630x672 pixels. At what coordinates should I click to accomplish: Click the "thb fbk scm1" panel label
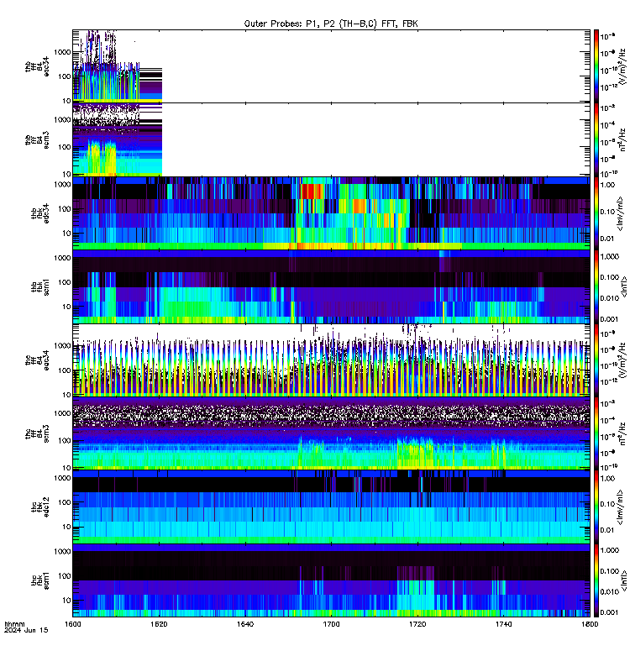coord(40,287)
